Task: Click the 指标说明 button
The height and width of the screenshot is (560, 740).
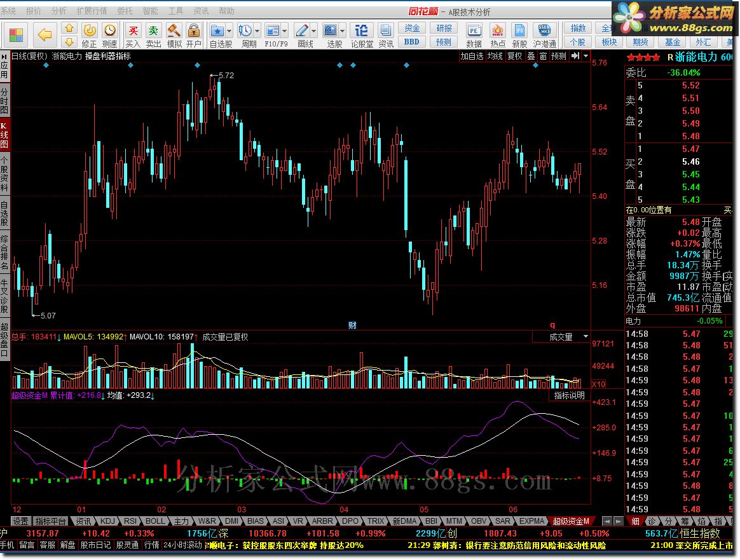Action: [x=569, y=395]
